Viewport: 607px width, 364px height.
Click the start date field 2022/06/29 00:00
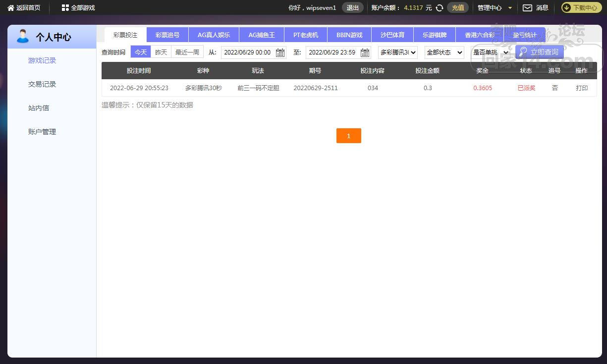[x=254, y=52]
